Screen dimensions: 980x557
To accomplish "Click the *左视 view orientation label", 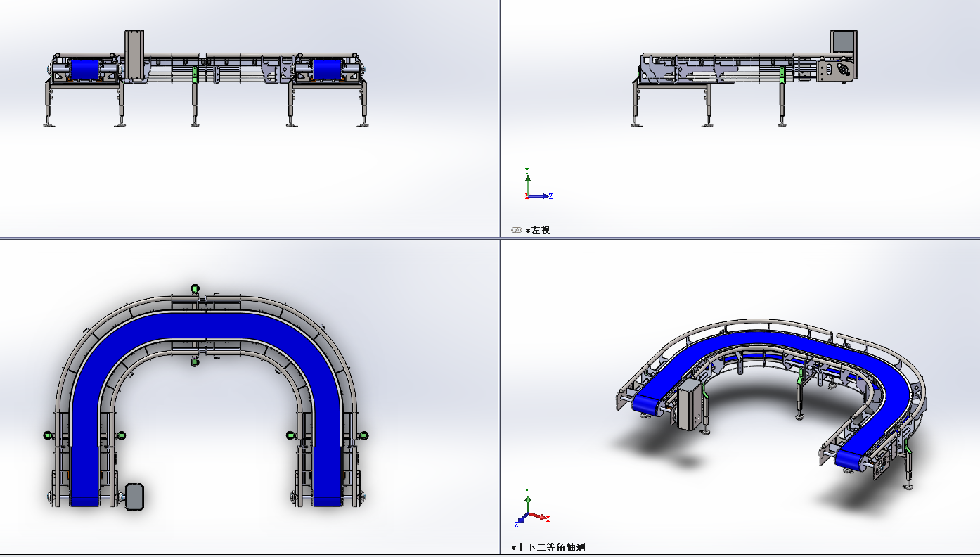I will tap(538, 230).
